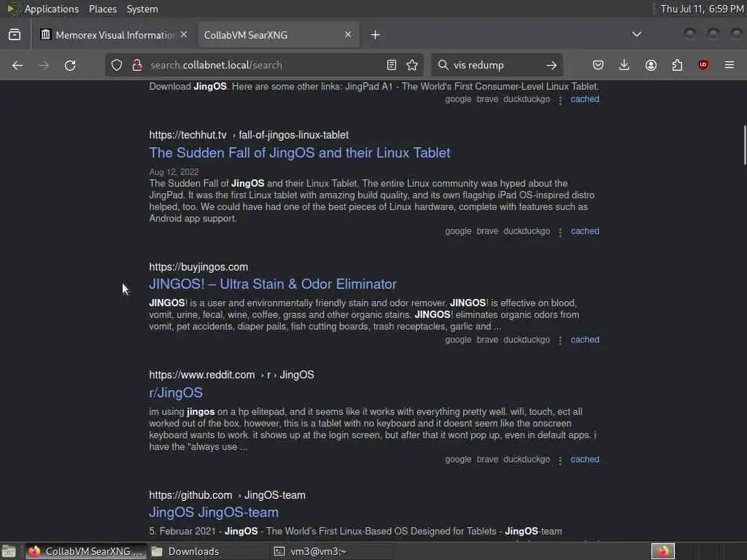Close the Memorex Visual Information tab

(x=184, y=35)
